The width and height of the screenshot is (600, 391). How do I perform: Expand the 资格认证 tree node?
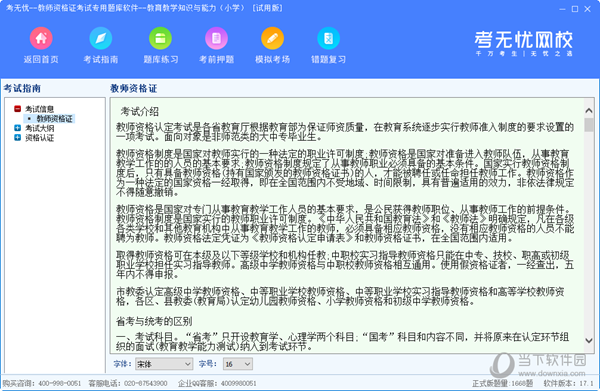pyautogui.click(x=17, y=137)
